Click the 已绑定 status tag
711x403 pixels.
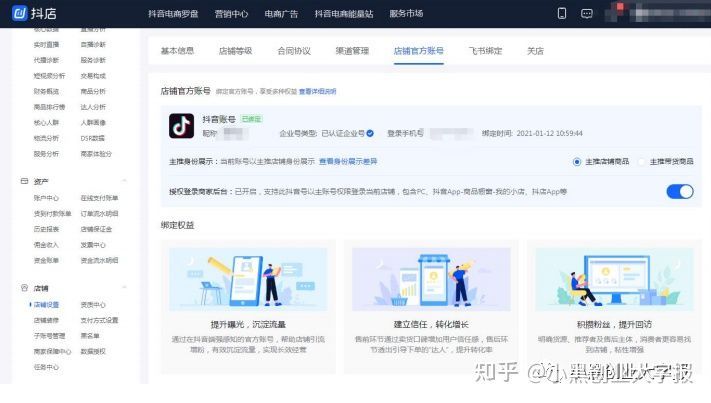pyautogui.click(x=251, y=119)
